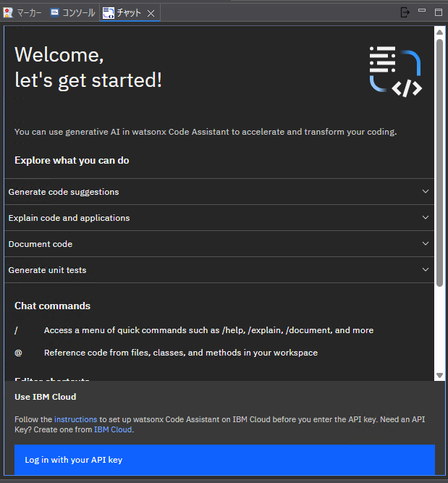
Task: Expand Generate code suggestions section
Action: click(219, 192)
